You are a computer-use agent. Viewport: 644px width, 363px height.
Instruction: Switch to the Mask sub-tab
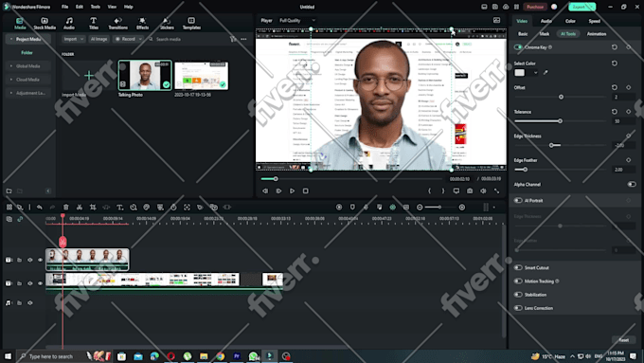point(545,34)
